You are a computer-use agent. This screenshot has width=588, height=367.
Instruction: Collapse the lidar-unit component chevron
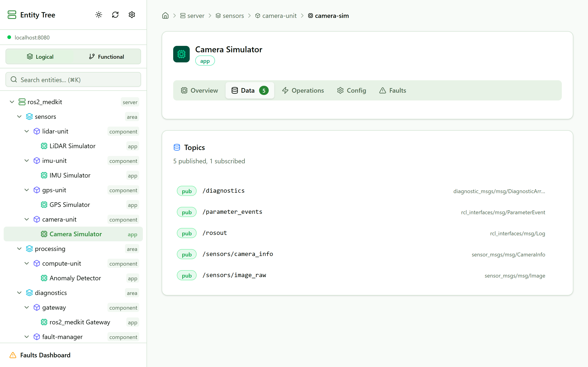(x=27, y=131)
